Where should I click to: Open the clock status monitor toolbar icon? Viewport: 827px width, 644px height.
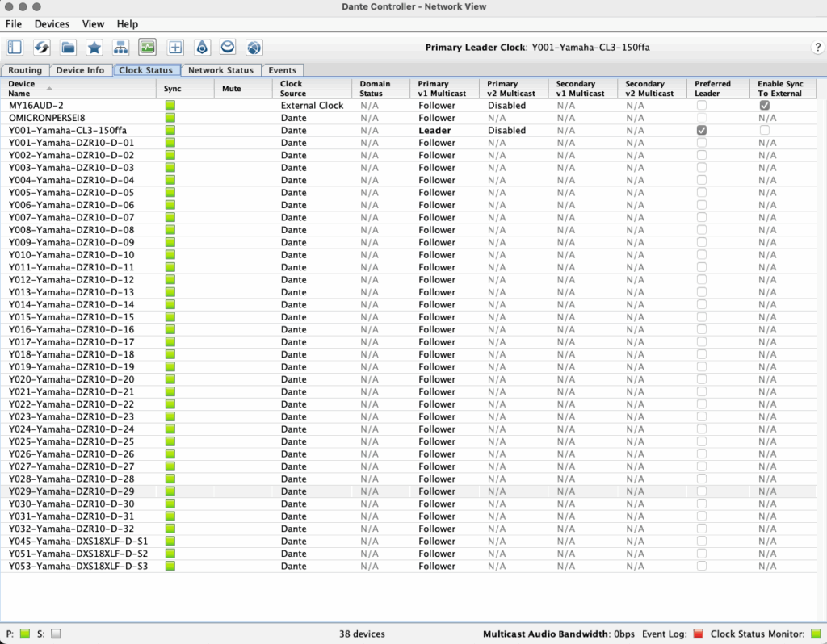[x=147, y=48]
